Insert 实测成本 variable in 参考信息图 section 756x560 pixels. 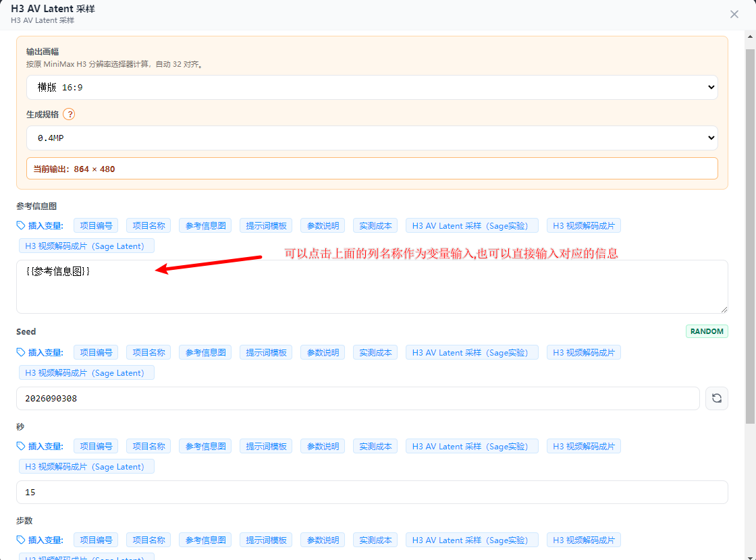(375, 225)
